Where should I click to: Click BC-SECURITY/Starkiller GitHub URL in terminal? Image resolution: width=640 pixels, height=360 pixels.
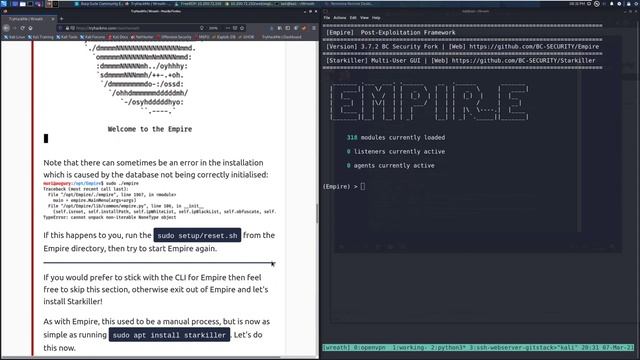523,60
